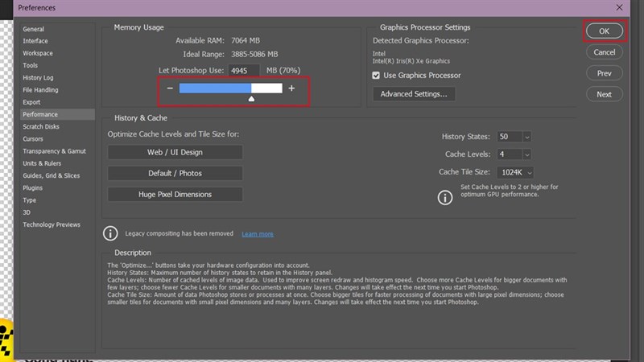Click the GPU performance info icon
Image resolution: width=644 pixels, height=362 pixels.
[x=445, y=197]
